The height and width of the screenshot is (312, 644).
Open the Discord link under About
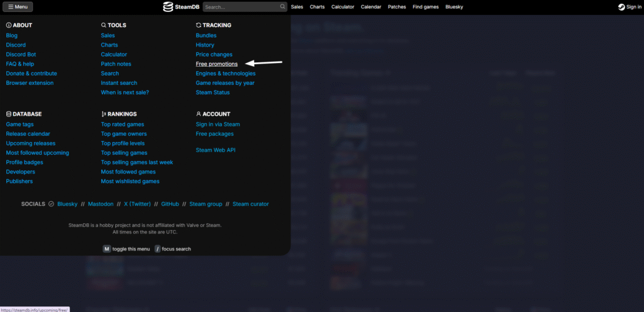coord(16,45)
